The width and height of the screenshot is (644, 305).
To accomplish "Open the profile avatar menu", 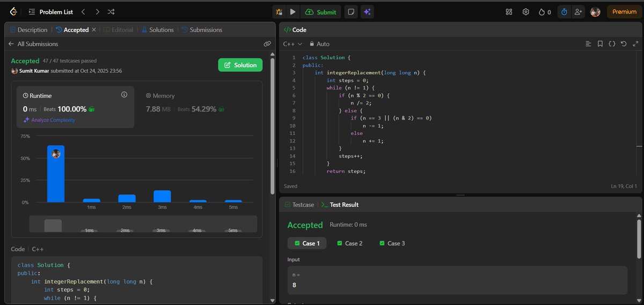I will point(595,12).
